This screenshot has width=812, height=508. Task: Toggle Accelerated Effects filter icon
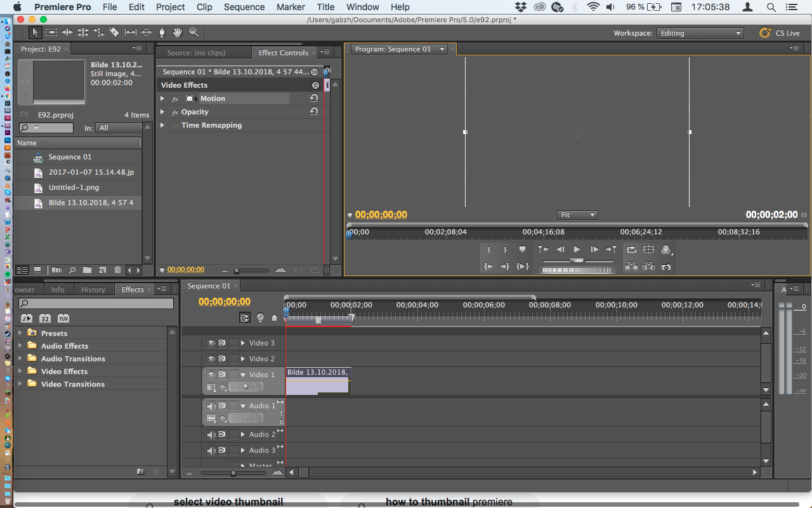pyautogui.click(x=27, y=318)
